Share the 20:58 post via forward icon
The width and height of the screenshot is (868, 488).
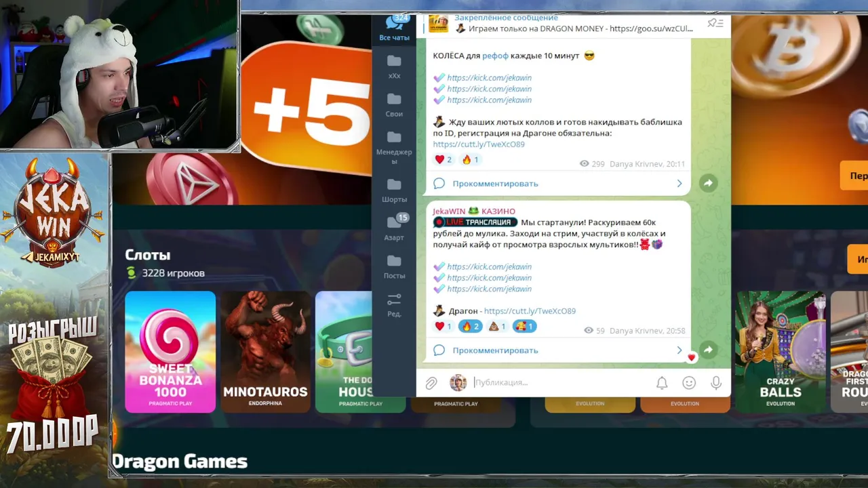[x=708, y=350]
